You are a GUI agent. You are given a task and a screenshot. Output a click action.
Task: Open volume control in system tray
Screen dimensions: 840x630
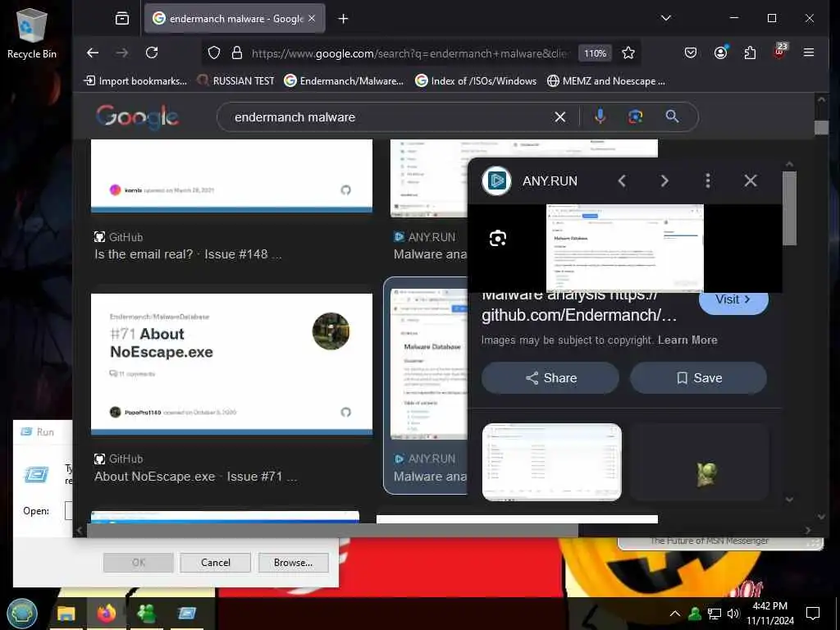point(733,614)
